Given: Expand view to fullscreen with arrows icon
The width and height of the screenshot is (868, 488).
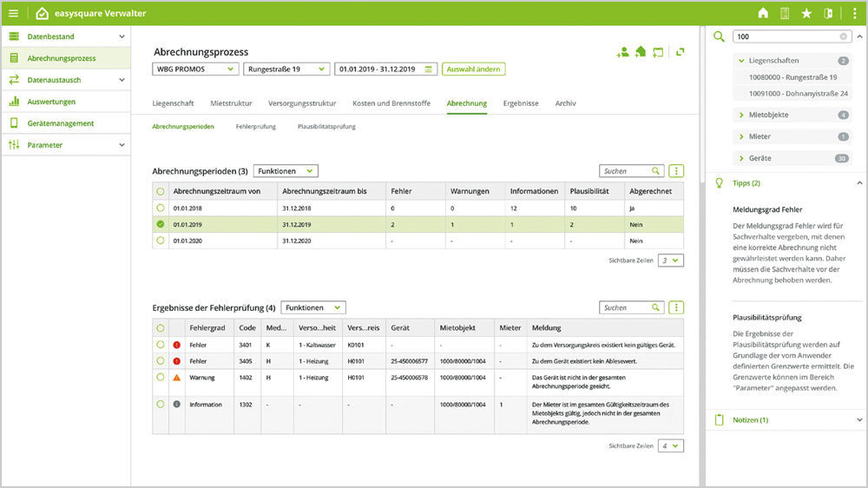Looking at the screenshot, I should pos(681,52).
